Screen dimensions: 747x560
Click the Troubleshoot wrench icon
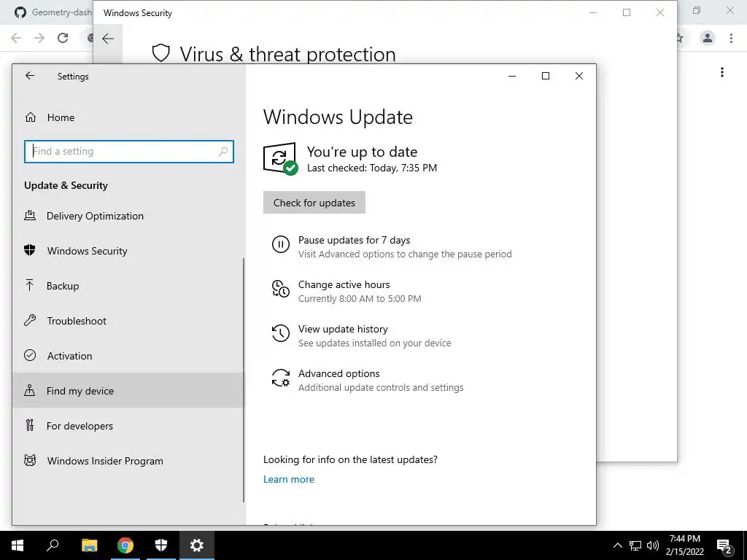pyautogui.click(x=29, y=321)
